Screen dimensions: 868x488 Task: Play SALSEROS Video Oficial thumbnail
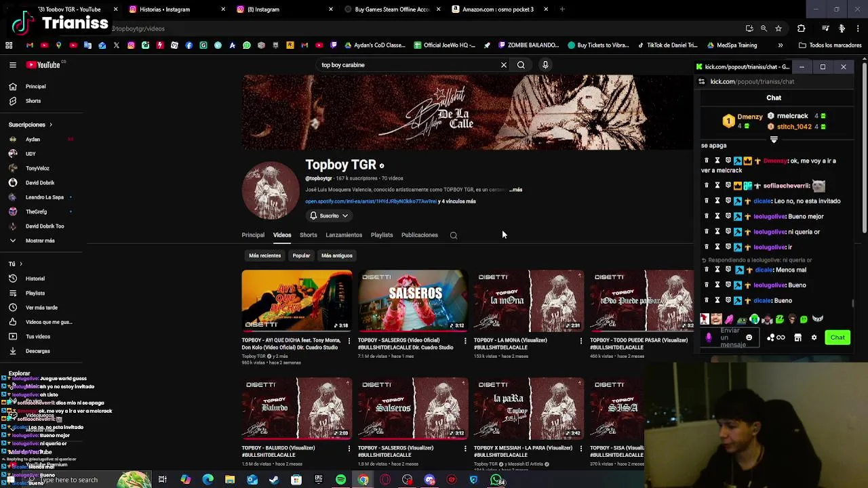pyautogui.click(x=412, y=301)
